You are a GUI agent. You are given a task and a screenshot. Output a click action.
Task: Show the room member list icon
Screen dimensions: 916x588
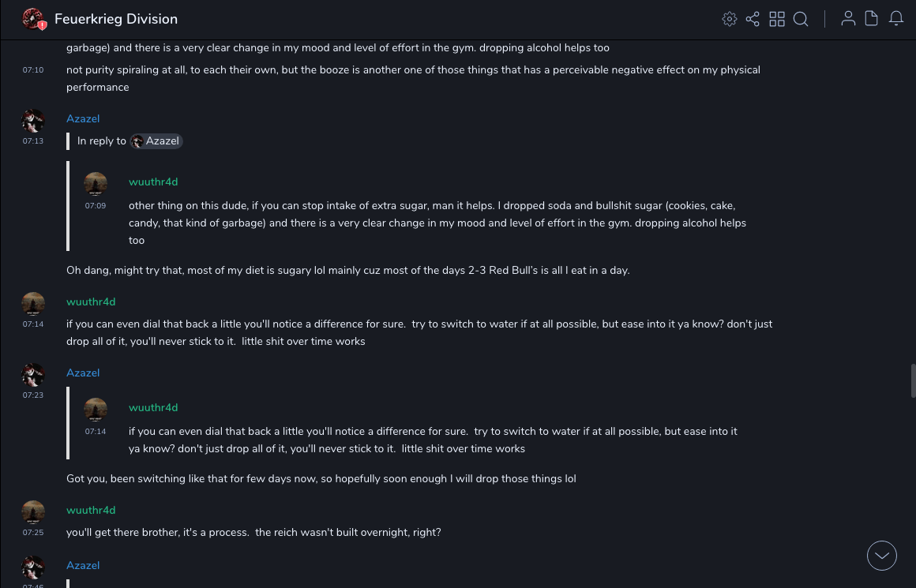tap(848, 19)
